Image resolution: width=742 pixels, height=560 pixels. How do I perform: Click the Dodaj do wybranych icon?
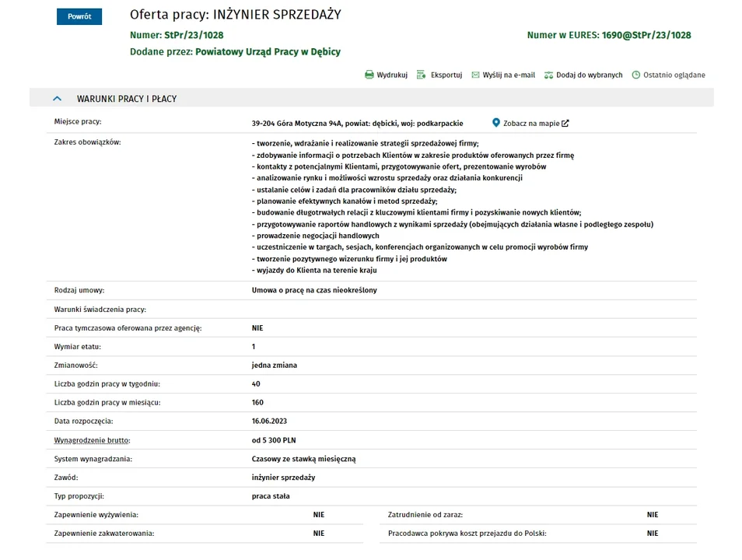[x=548, y=75]
